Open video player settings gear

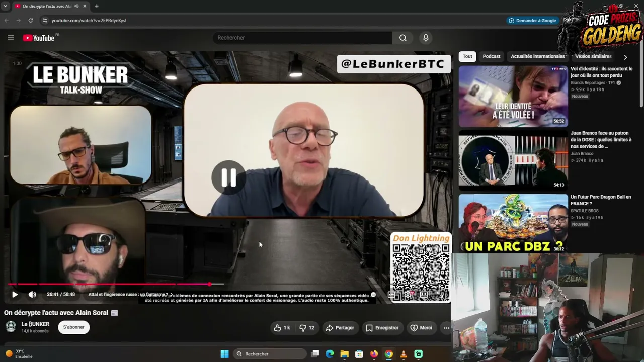[409, 295]
